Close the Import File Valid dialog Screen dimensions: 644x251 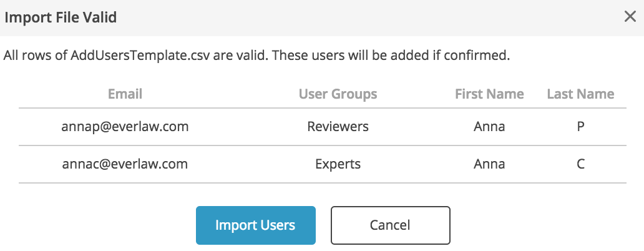click(630, 17)
